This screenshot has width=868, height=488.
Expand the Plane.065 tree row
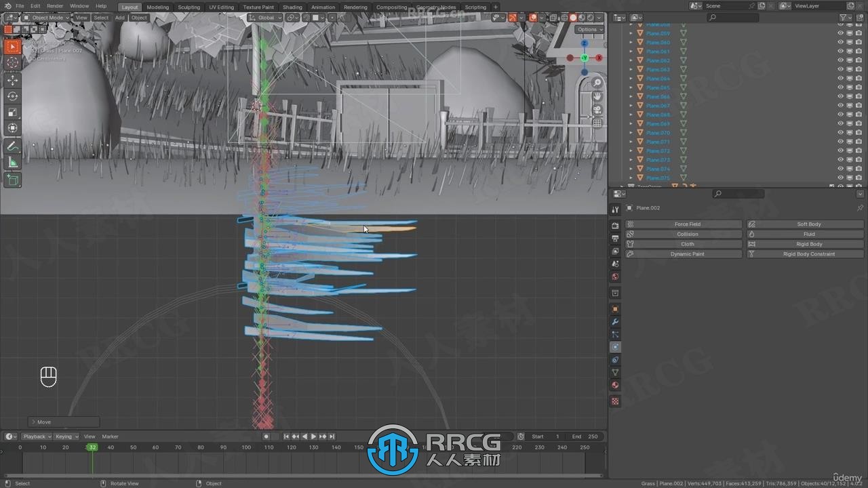[631, 87]
